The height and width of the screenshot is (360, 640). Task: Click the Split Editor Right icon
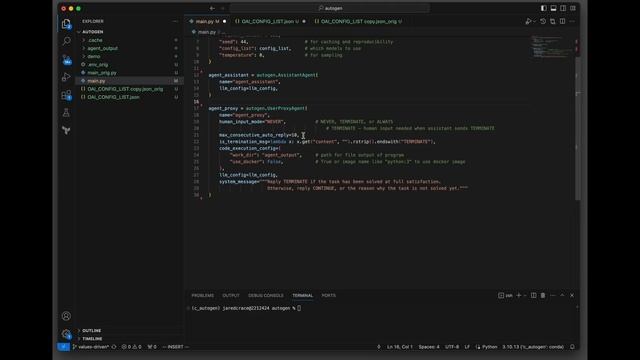coord(562,21)
